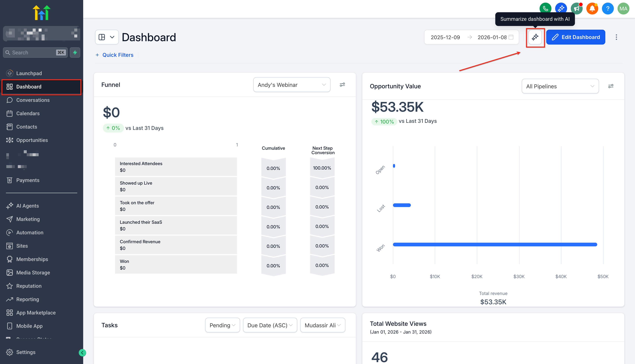The height and width of the screenshot is (364, 635).
Task: Open the megaphone announcements icon
Action: click(577, 9)
